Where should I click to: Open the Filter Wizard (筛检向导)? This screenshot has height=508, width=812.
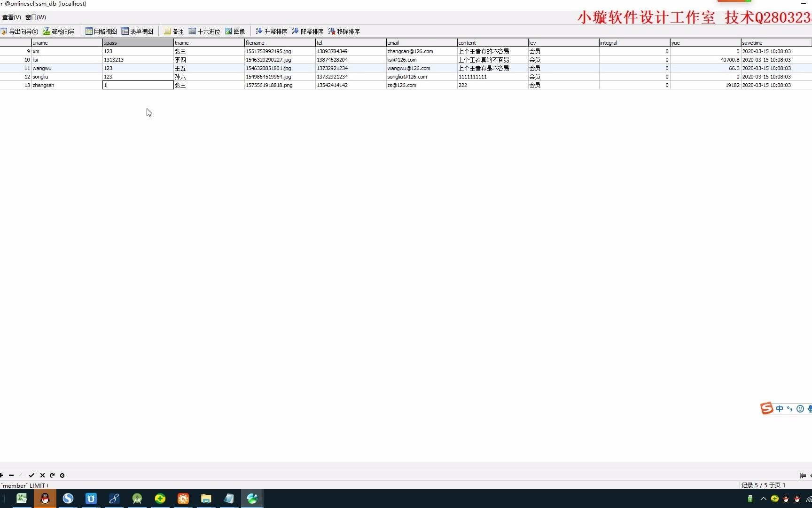(59, 32)
